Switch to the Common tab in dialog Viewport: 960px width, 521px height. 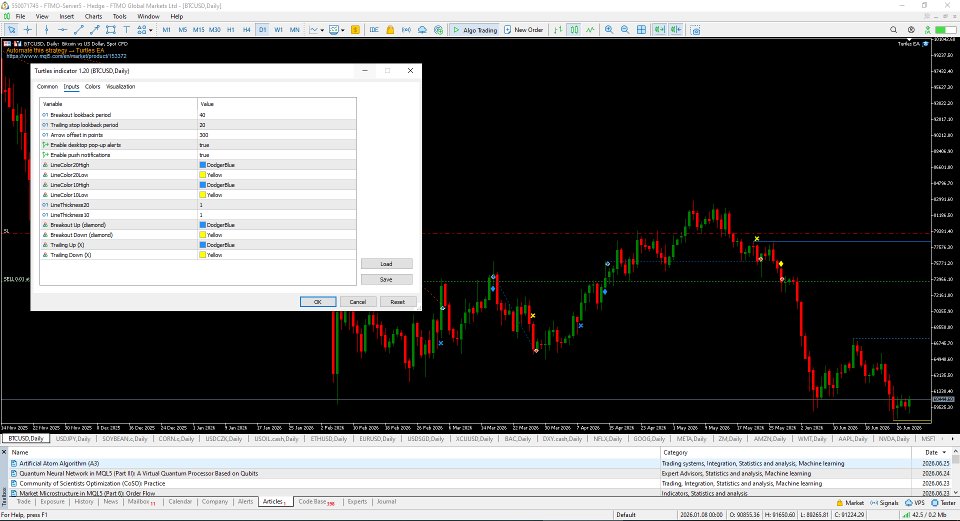47,86
